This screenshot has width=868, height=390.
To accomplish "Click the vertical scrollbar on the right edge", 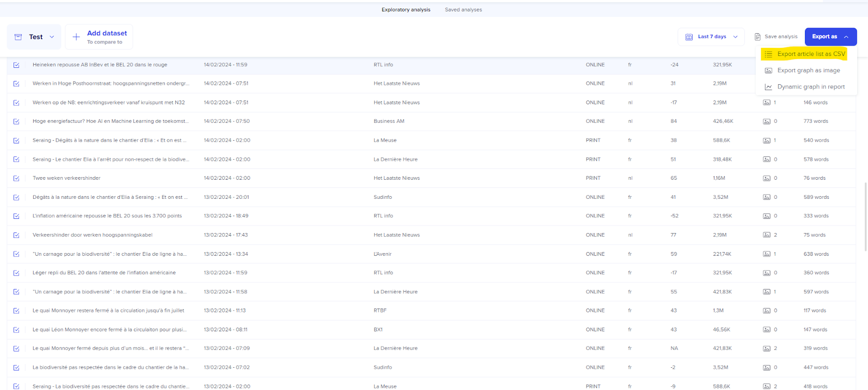I will [865, 217].
